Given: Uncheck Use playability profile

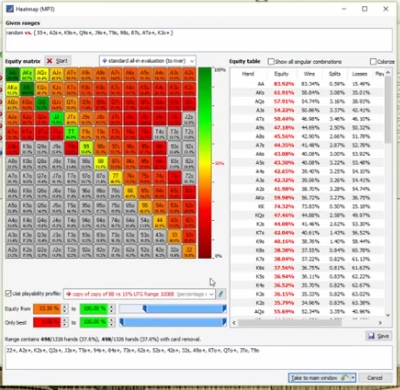Looking at the screenshot, I should click(8, 294).
